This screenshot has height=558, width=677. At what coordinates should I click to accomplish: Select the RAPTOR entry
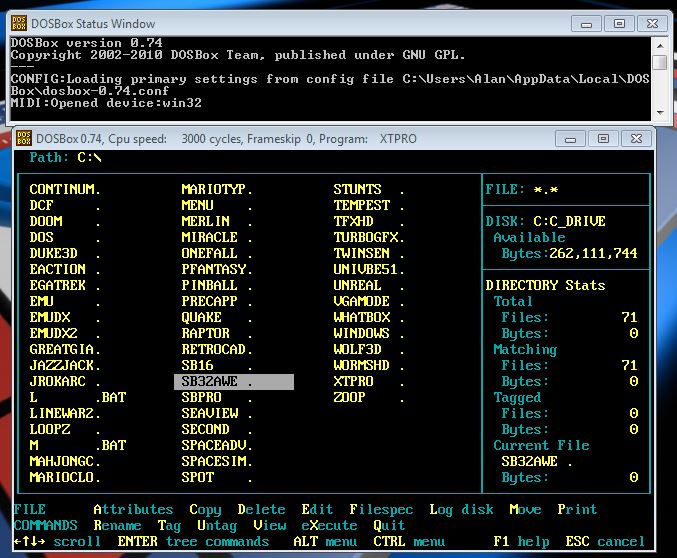point(217,333)
